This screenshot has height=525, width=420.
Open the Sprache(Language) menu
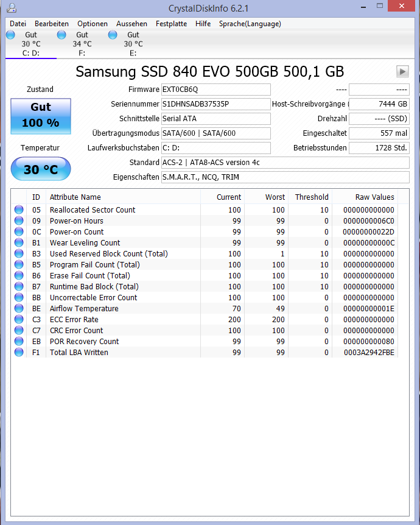click(x=250, y=24)
